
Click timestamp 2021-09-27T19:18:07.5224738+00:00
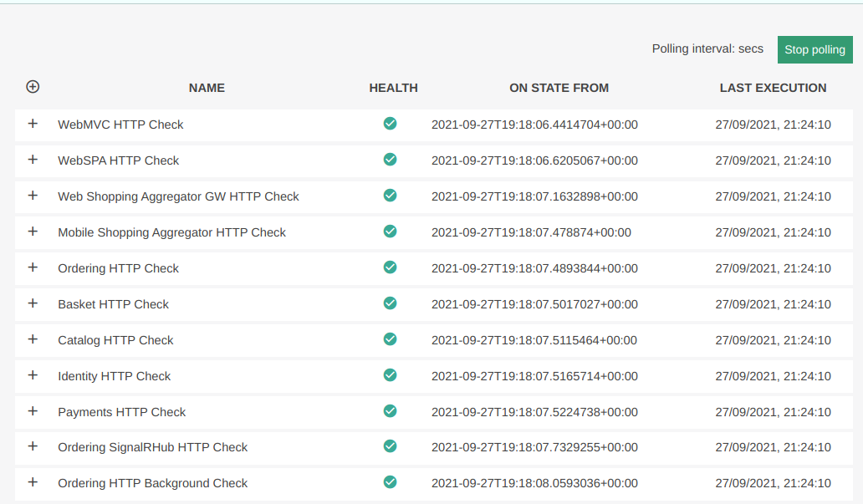[534, 412]
